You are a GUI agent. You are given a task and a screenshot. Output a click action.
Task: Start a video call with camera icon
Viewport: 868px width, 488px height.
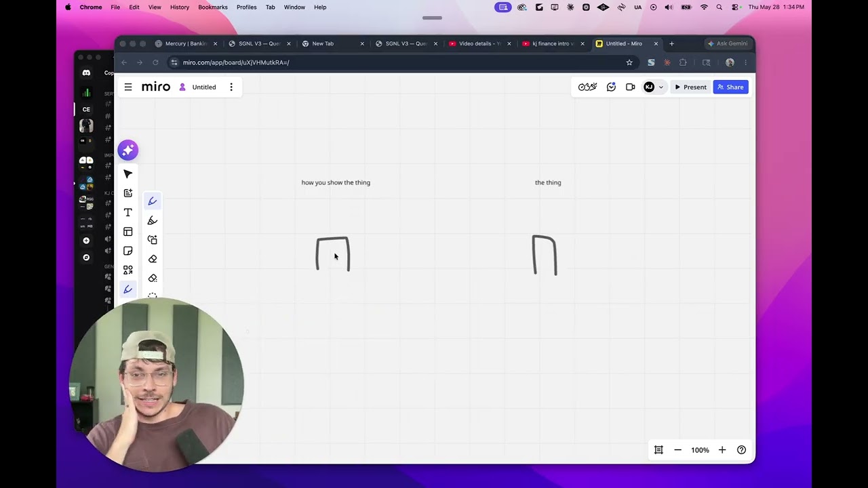[630, 87]
